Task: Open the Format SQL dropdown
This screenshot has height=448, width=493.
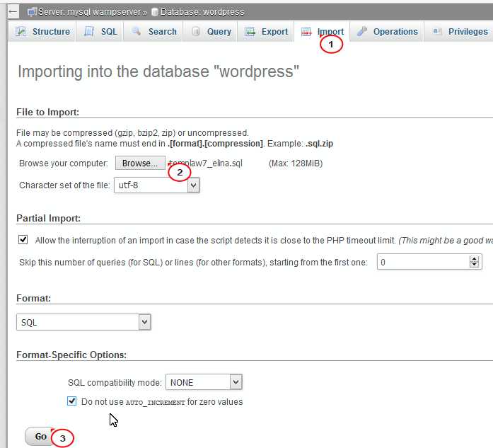Action: tap(83, 322)
